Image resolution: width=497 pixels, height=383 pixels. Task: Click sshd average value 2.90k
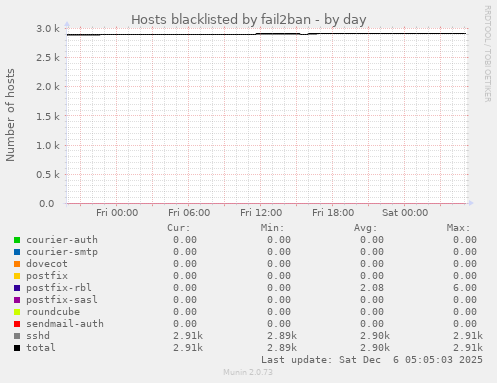coord(375,336)
